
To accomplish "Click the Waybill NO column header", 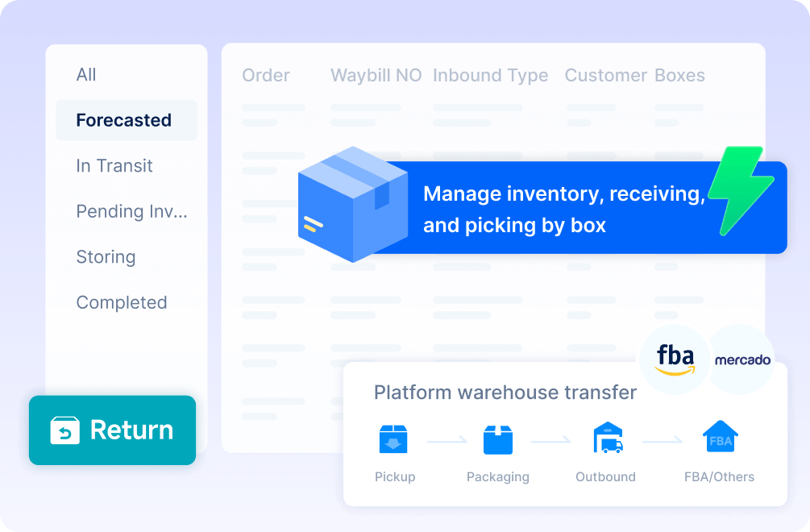I will pos(376,76).
